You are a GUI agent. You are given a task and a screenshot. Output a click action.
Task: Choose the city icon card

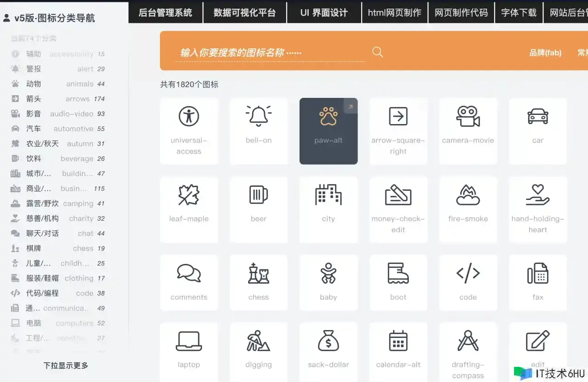coord(328,210)
